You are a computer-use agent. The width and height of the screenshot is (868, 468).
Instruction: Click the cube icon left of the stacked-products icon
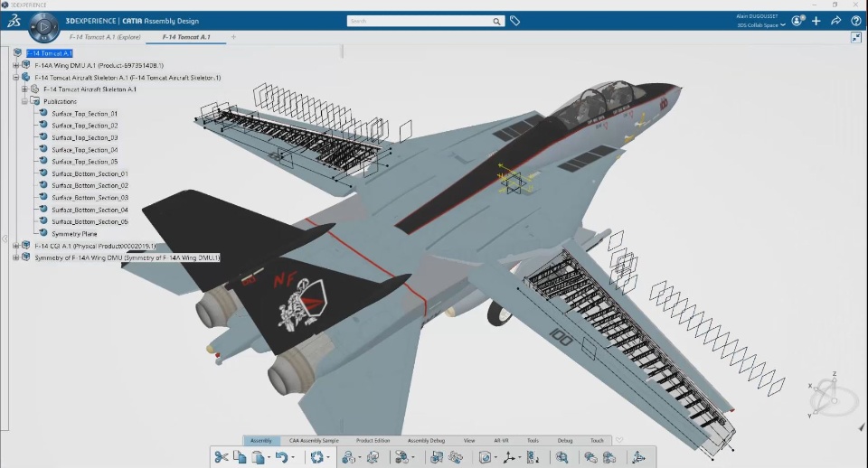coord(373,457)
